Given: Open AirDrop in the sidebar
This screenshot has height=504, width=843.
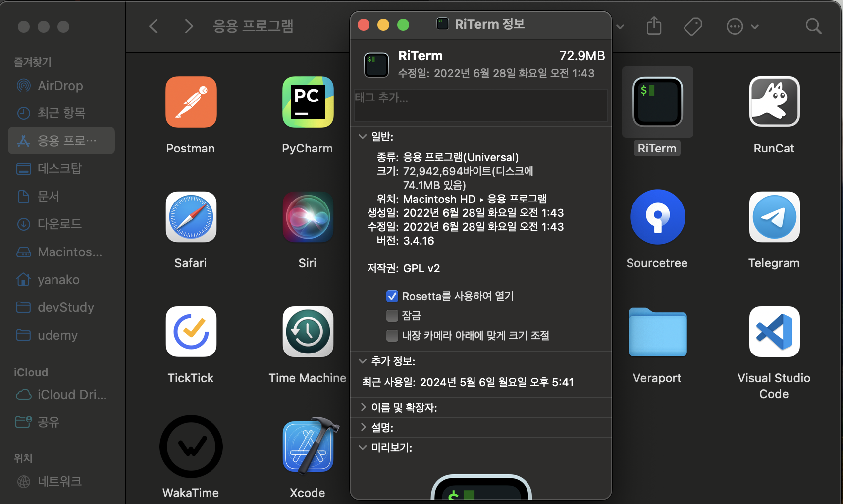Looking at the screenshot, I should click(x=61, y=86).
